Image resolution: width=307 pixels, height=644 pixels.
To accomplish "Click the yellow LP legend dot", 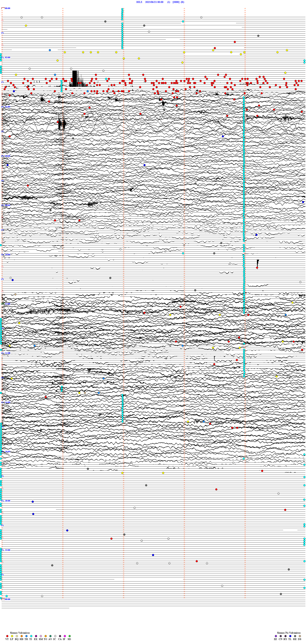I will 12,636.
